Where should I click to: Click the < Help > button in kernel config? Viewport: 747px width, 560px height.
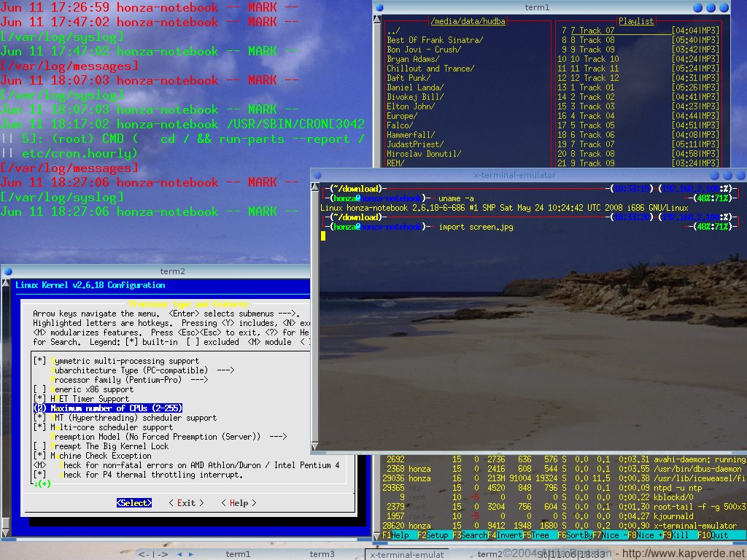pyautogui.click(x=239, y=503)
